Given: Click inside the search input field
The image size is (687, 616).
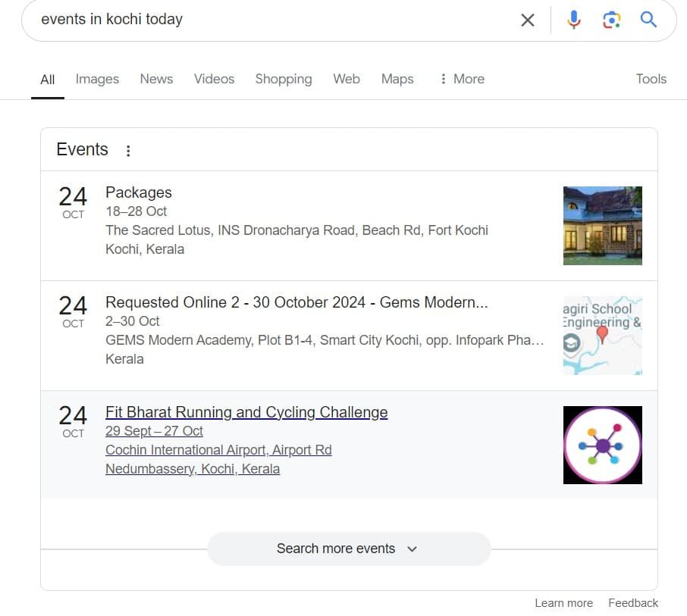Looking at the screenshot, I should [x=227, y=20].
